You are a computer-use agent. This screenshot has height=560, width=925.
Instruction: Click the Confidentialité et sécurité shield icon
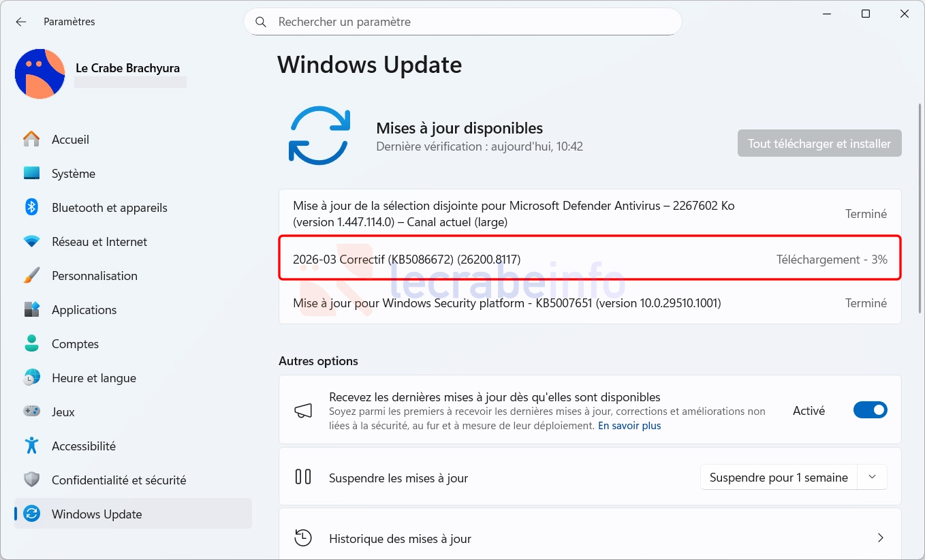[x=31, y=480]
